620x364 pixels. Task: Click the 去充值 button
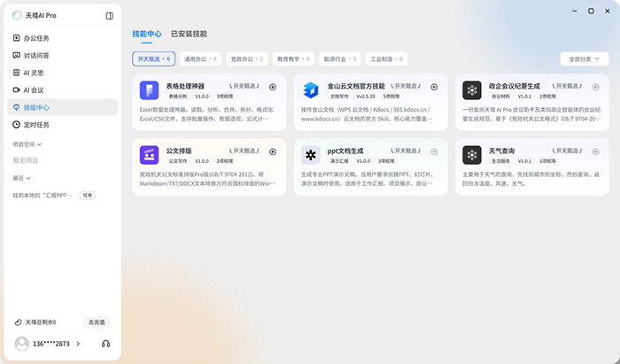click(97, 322)
